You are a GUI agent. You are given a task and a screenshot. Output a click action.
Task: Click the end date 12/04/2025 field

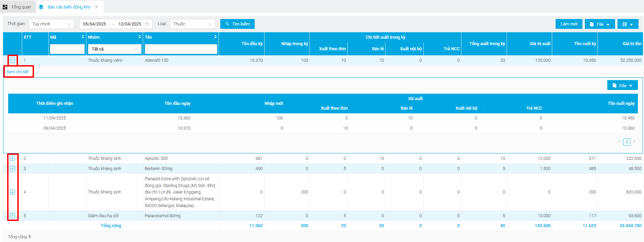[130, 24]
